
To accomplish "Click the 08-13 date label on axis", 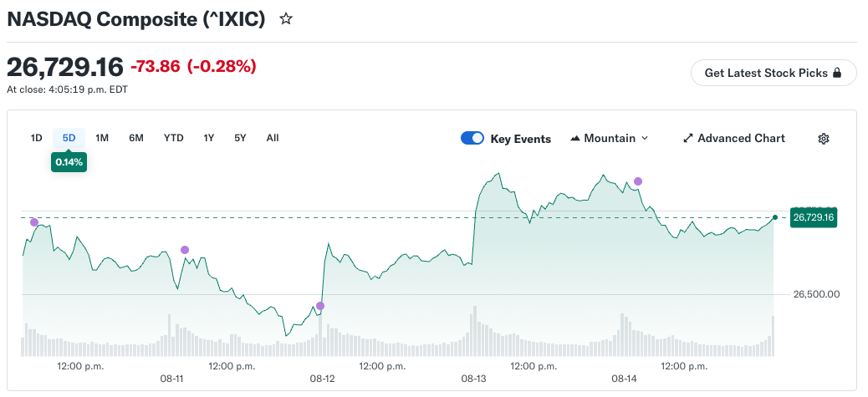I will pos(474,379).
